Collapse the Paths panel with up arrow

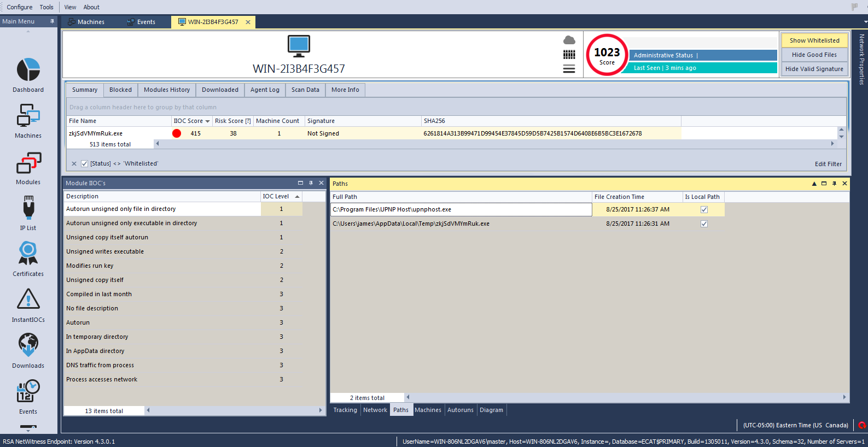814,184
